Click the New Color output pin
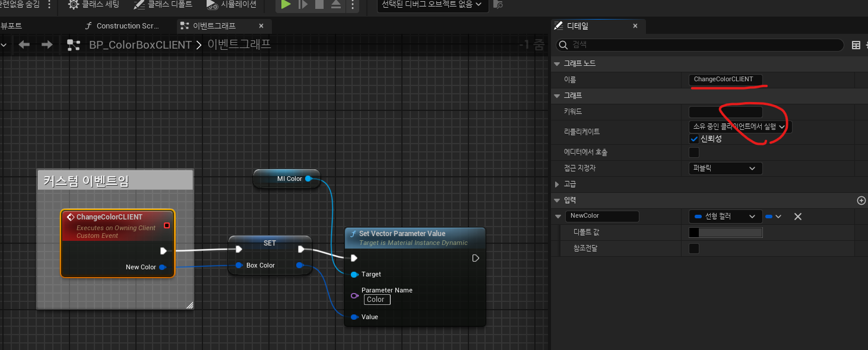Image resolution: width=868 pixels, height=350 pixels. pyautogui.click(x=163, y=267)
